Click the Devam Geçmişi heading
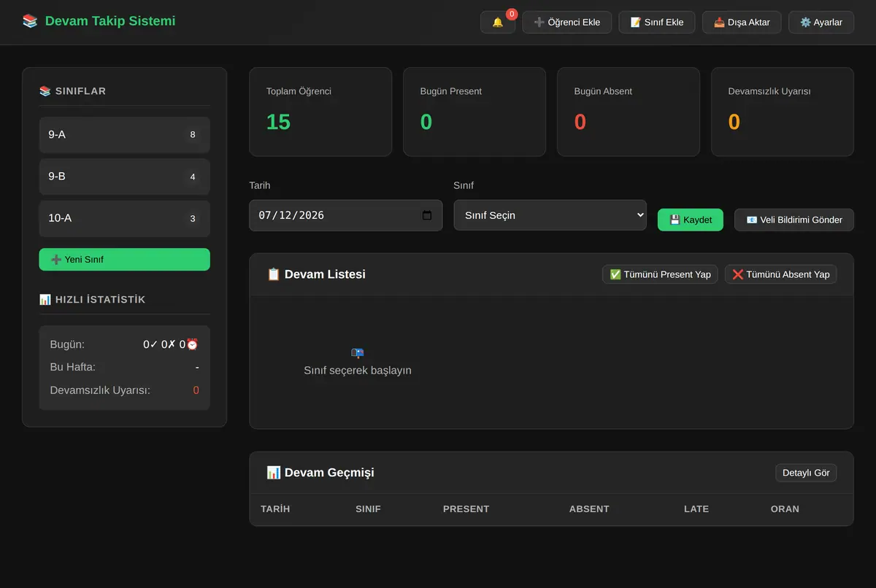This screenshot has width=876, height=588. coord(320,473)
